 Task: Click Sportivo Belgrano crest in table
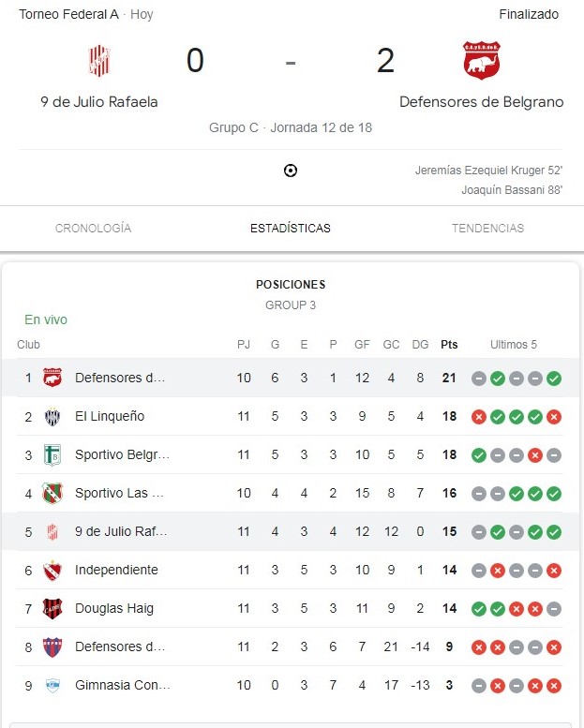pyautogui.click(x=52, y=455)
